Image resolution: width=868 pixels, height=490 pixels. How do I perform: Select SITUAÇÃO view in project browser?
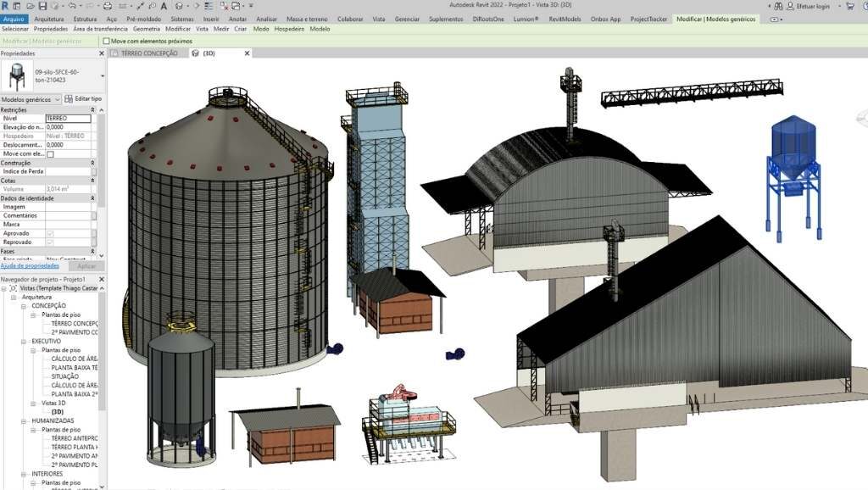click(65, 376)
